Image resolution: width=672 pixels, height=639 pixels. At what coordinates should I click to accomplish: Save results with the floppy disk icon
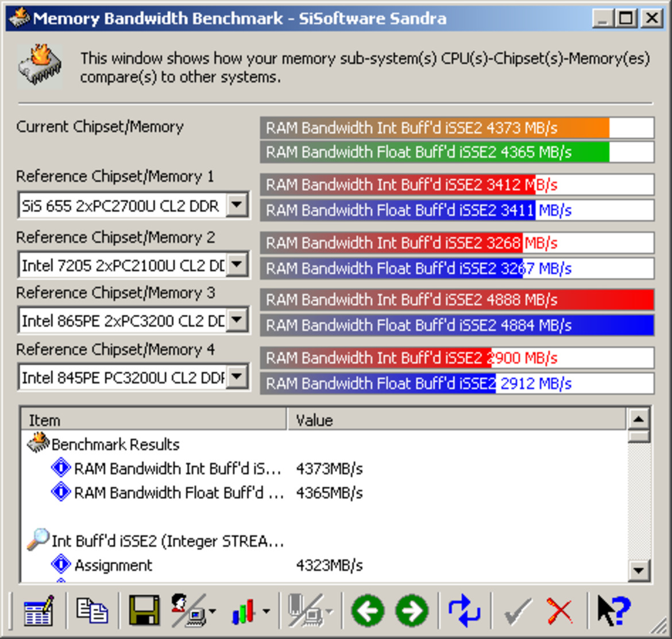point(144,610)
